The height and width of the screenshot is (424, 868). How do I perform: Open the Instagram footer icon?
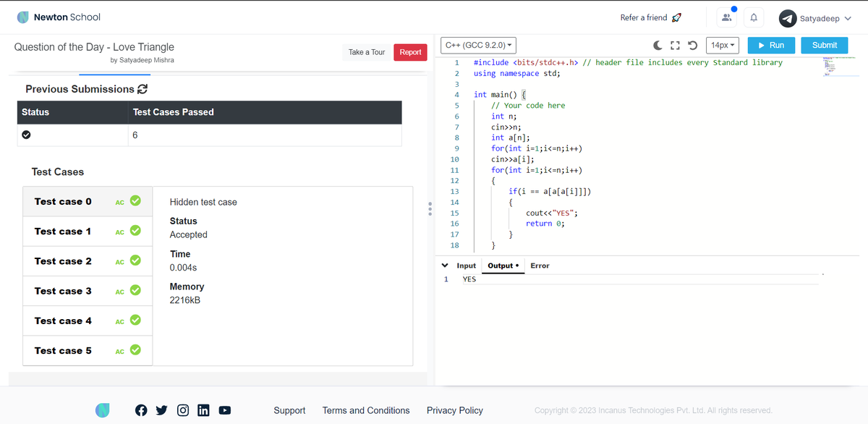183,410
